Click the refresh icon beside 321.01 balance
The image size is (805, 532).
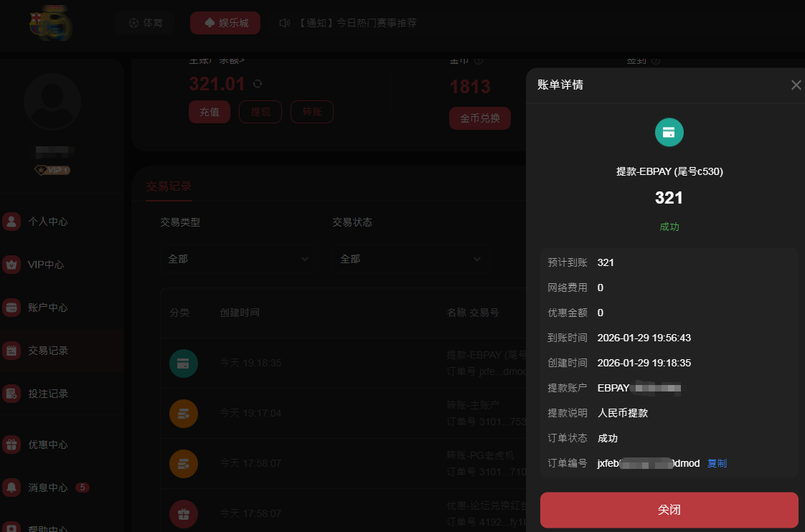point(256,84)
